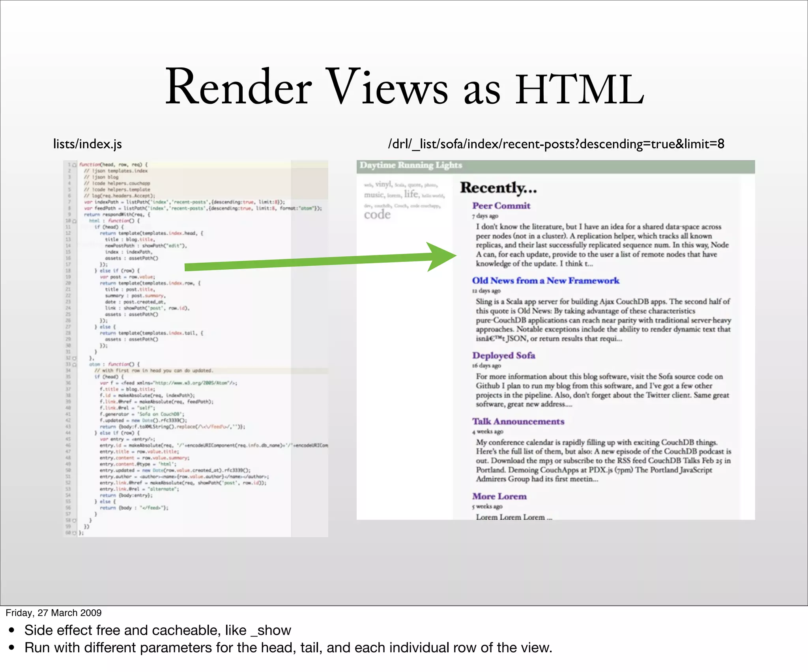
Task: Click the 'Recently...' heading
Action: [498, 188]
